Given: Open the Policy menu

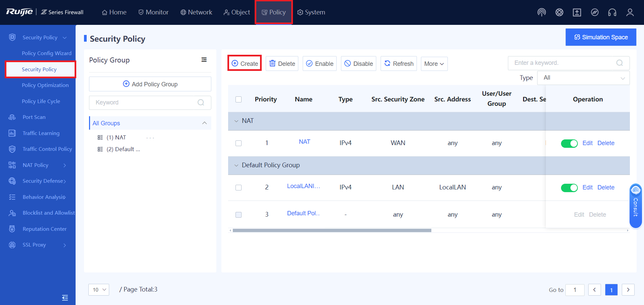Looking at the screenshot, I should click(274, 12).
